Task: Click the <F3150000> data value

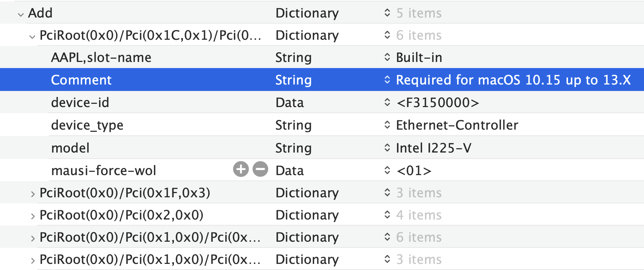Action: pos(437,103)
